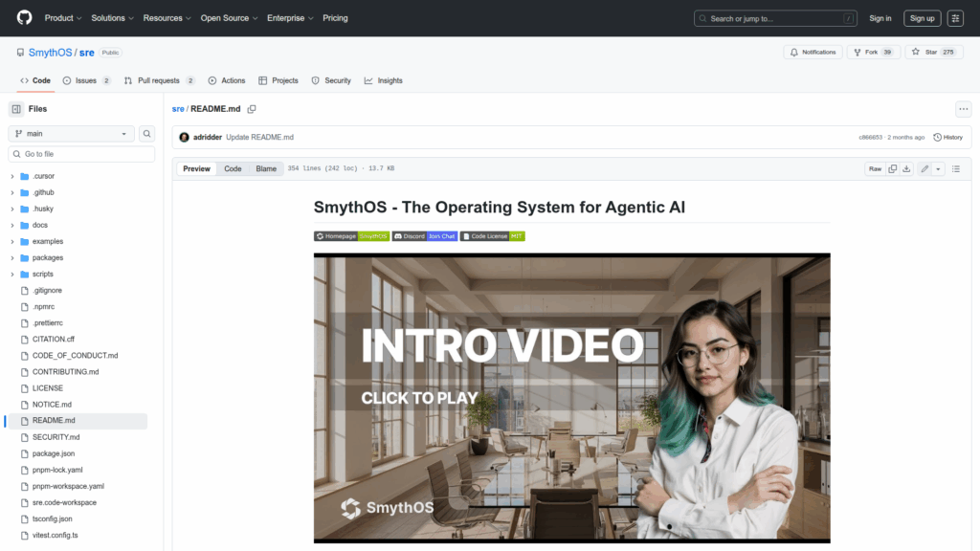Screen dimensions: 980x551
Task: Switch to the Actions tab
Action: coord(226,80)
